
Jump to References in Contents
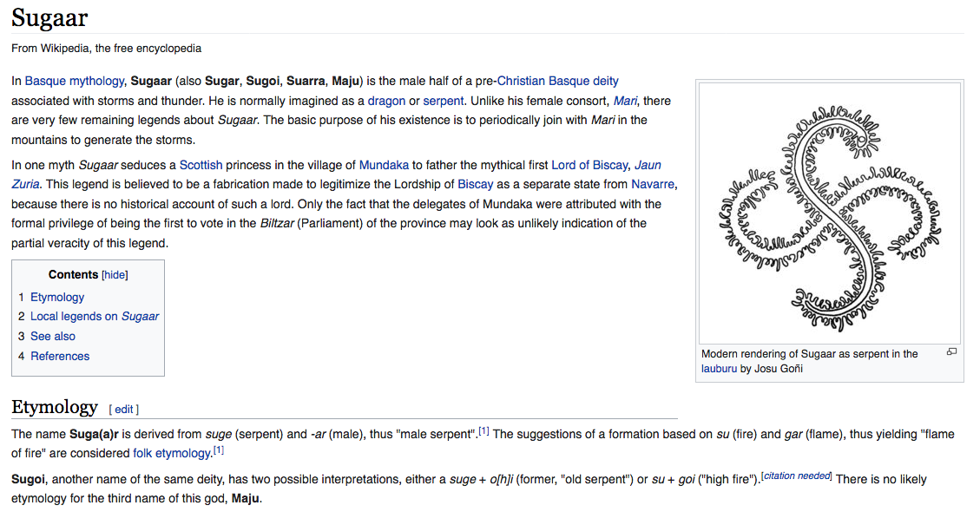pos(60,356)
